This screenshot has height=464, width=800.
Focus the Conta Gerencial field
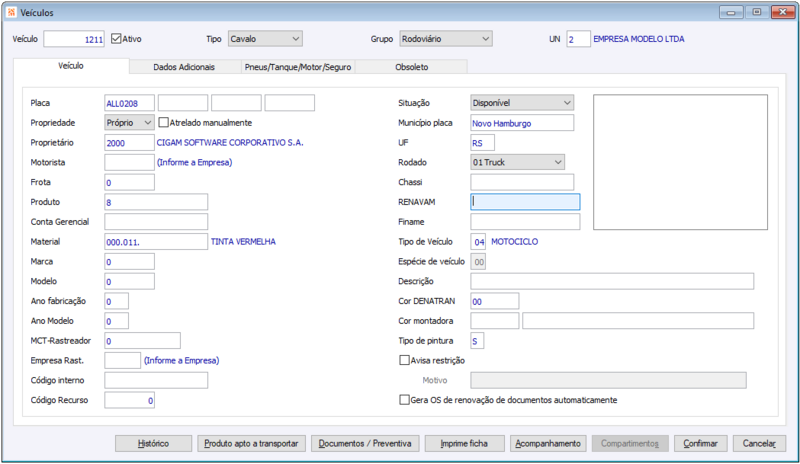pos(156,222)
